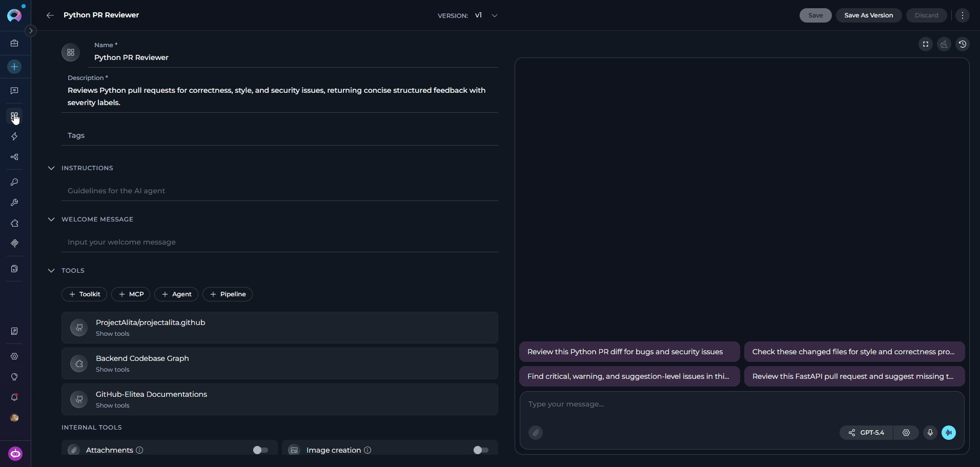The width and height of the screenshot is (980, 467).
Task: Open the more options kebab menu
Action: pos(963,15)
